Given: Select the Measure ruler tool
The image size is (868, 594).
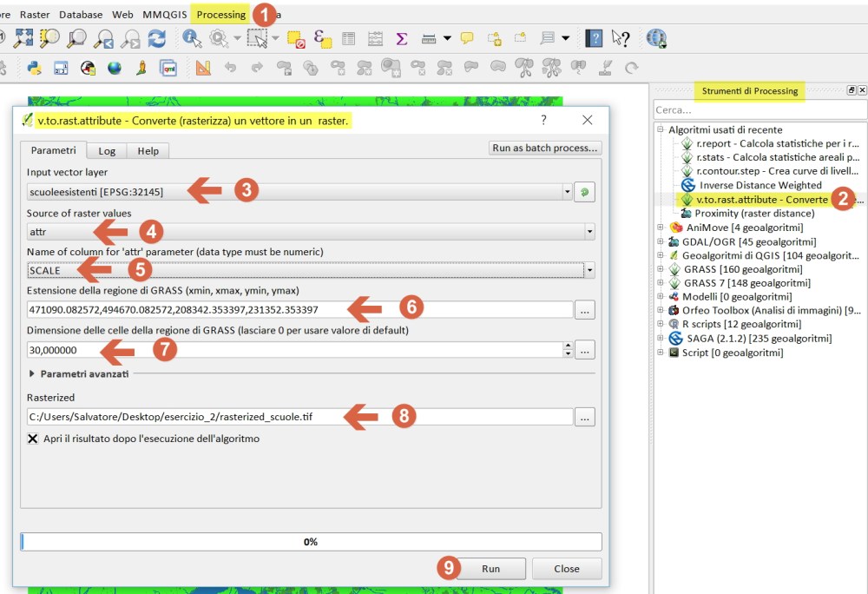Looking at the screenshot, I should coord(429,38).
